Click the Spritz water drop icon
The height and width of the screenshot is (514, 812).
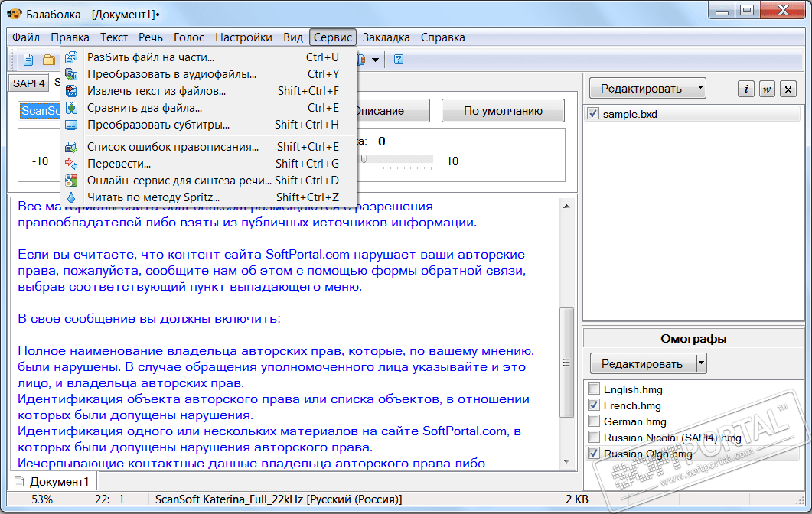click(x=71, y=197)
